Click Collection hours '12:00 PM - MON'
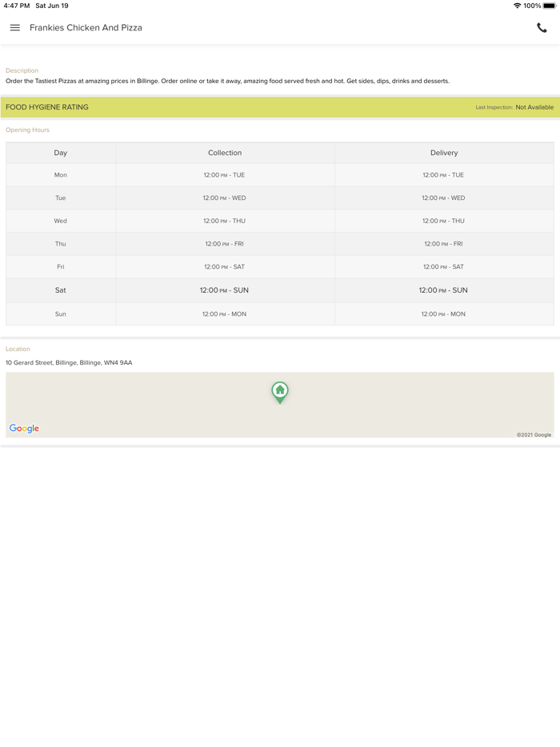The width and height of the screenshot is (560, 747). tap(224, 314)
